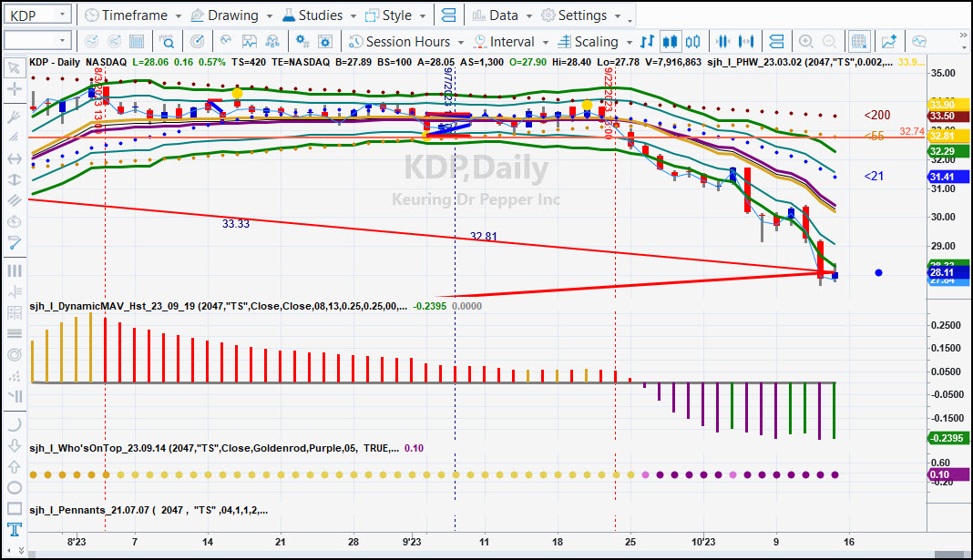Select the vertical lines drawing tool
973x560 pixels.
click(14, 271)
